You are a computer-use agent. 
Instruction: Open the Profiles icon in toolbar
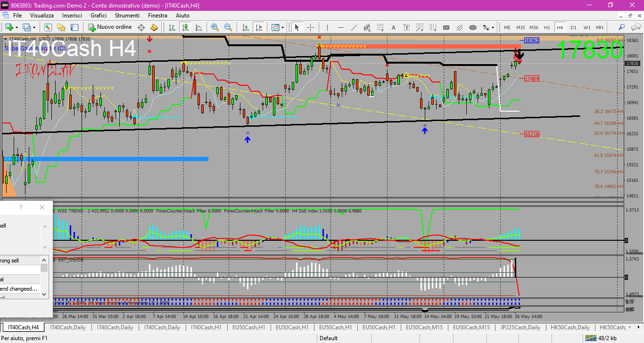click(27, 27)
